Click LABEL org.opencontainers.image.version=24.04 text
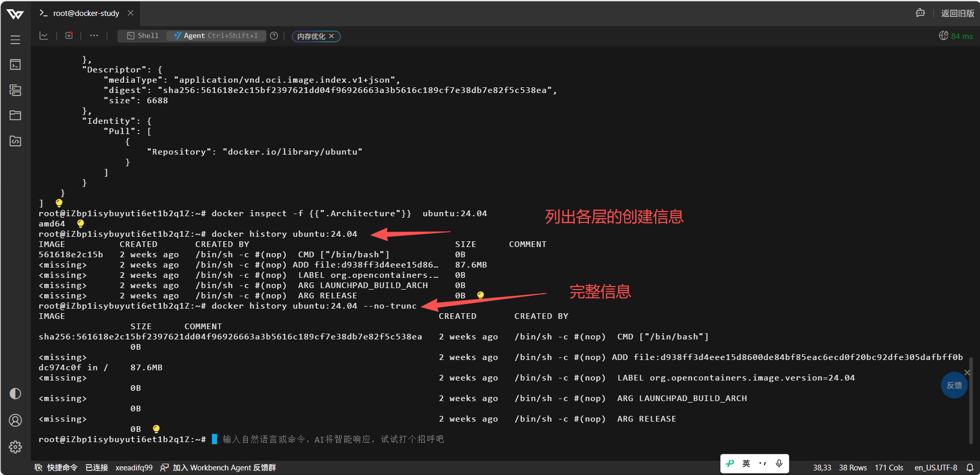 coord(736,378)
